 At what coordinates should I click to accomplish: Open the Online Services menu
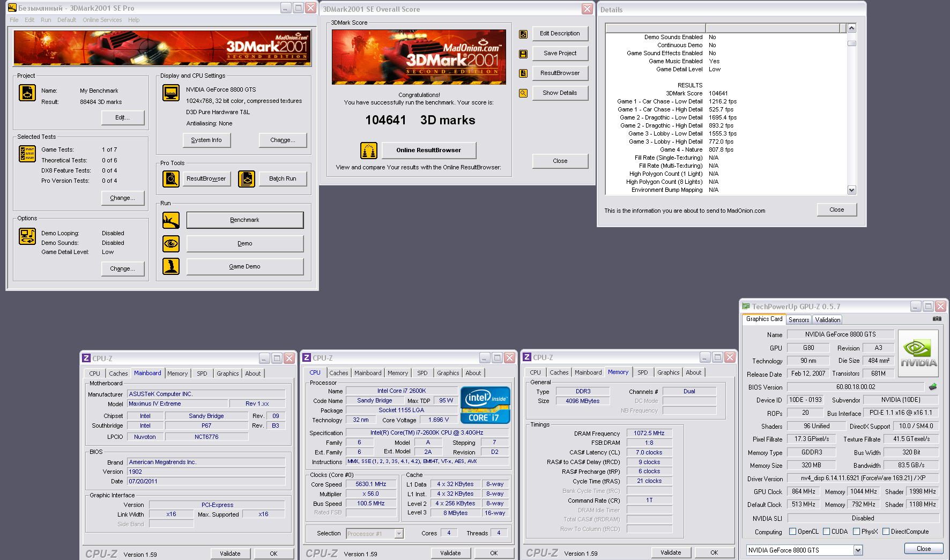[102, 20]
